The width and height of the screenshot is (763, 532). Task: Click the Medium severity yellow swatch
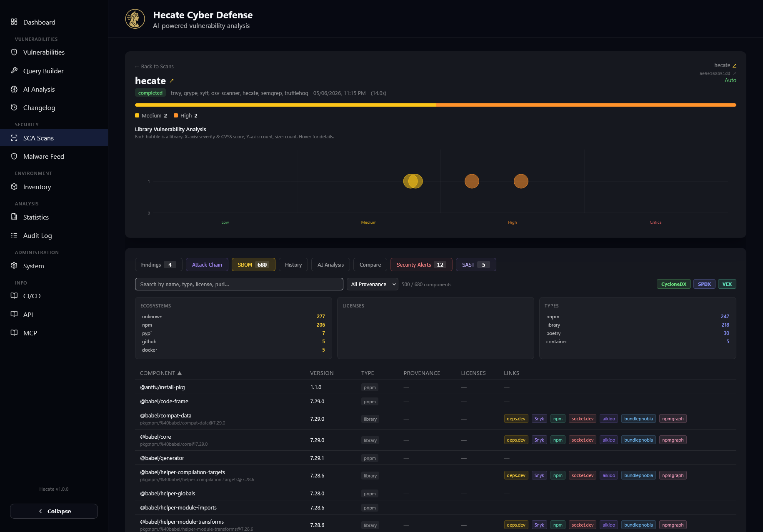click(137, 115)
